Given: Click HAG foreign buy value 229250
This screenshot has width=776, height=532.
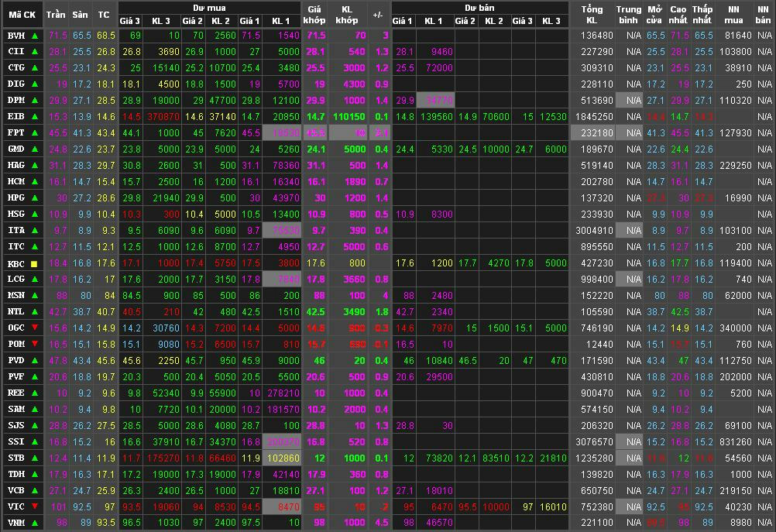Looking at the screenshot, I should coord(736,165).
